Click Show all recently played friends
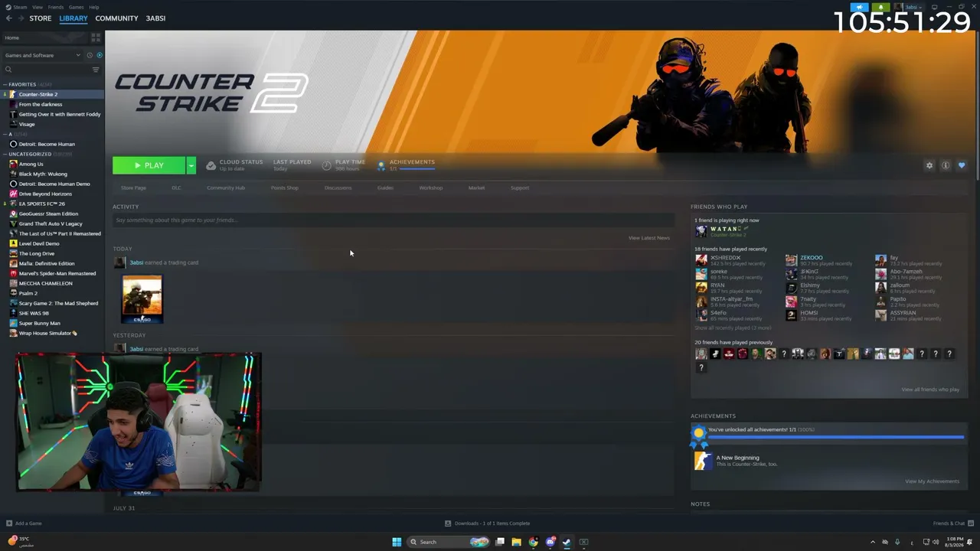 (733, 328)
